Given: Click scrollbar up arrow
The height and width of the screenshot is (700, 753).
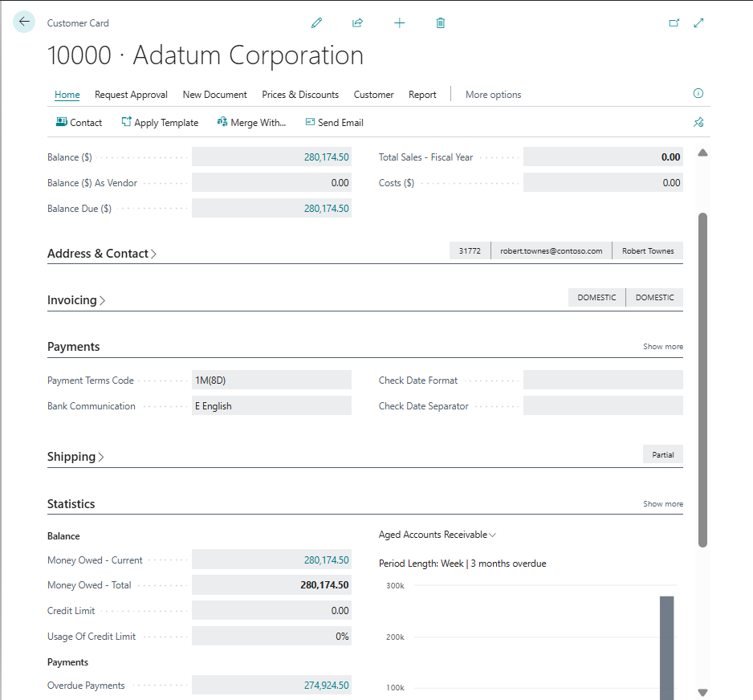Looking at the screenshot, I should [702, 153].
